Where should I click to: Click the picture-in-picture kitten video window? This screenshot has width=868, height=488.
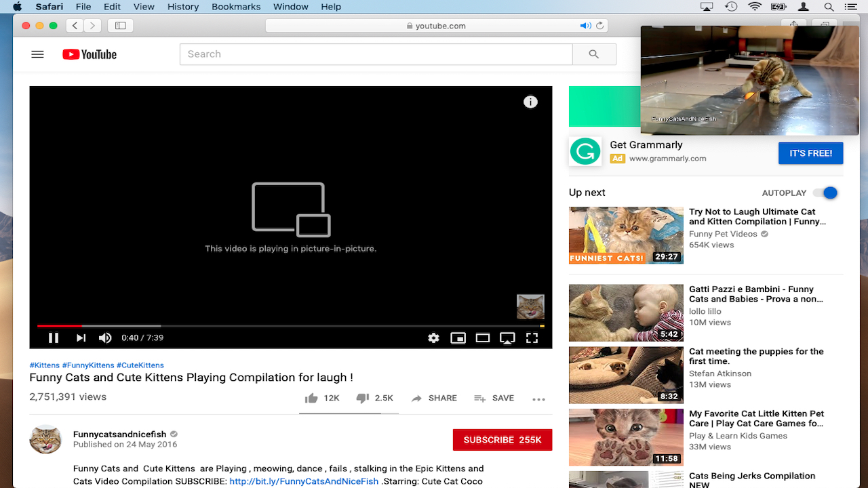point(749,80)
